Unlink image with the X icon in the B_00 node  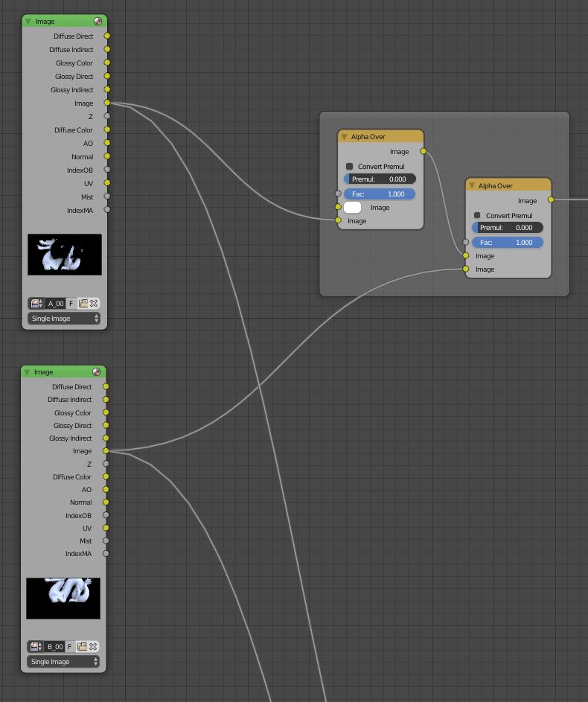93,646
